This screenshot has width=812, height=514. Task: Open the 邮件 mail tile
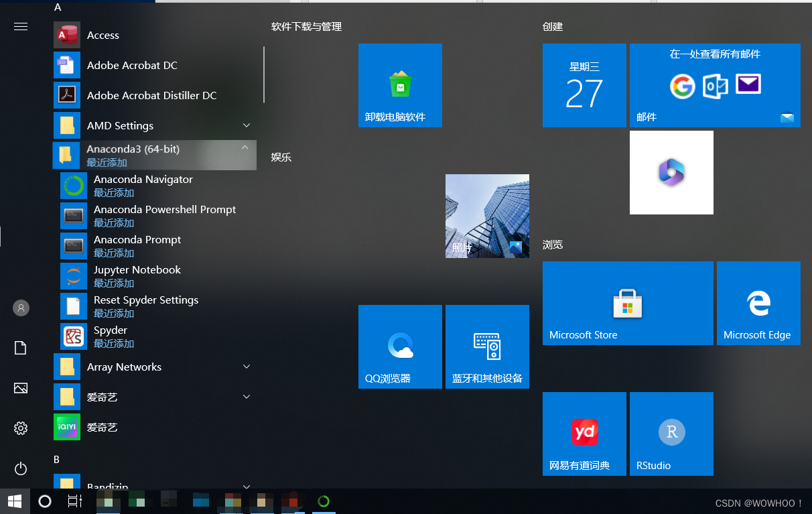click(715, 85)
